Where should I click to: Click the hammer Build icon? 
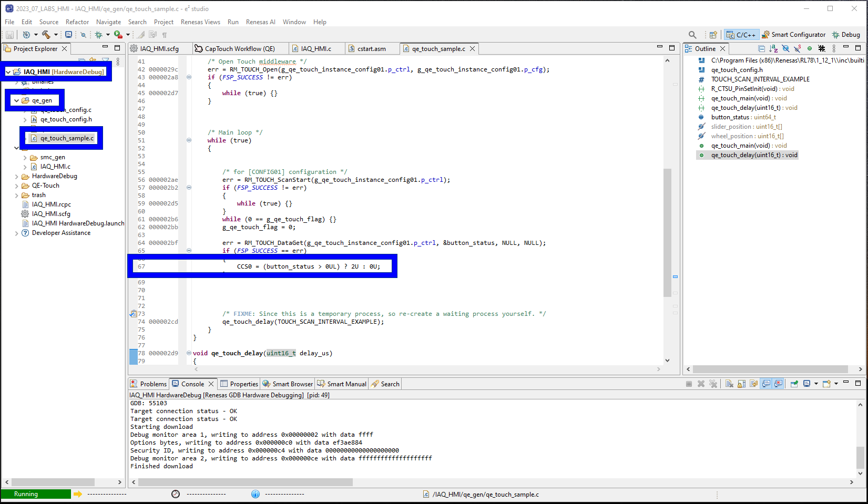point(46,35)
